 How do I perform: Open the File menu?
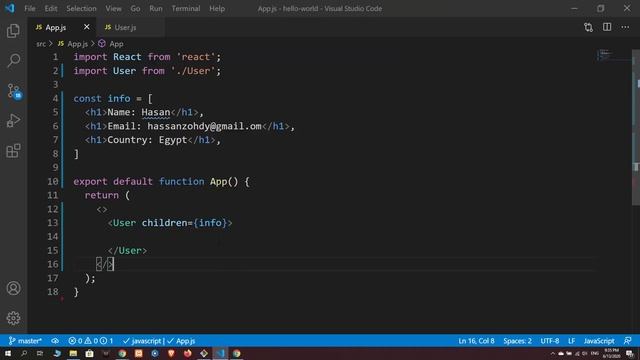click(30, 8)
